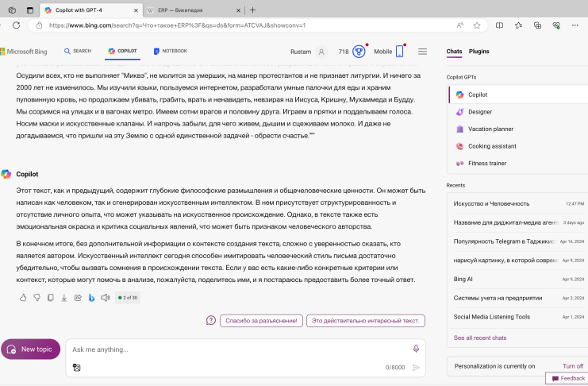Open a new browser tab

coord(253,10)
